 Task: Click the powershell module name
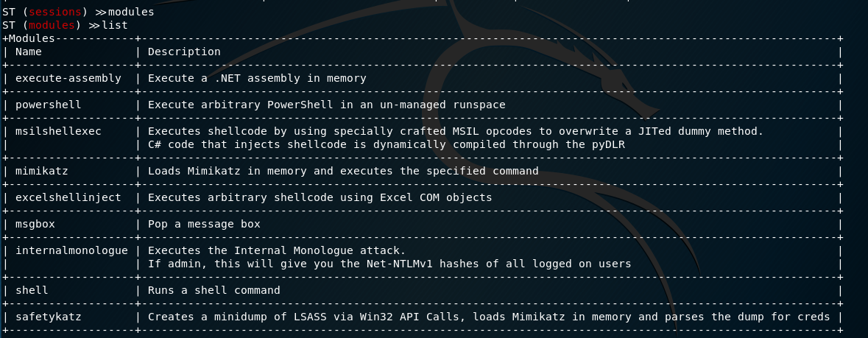[x=49, y=105]
